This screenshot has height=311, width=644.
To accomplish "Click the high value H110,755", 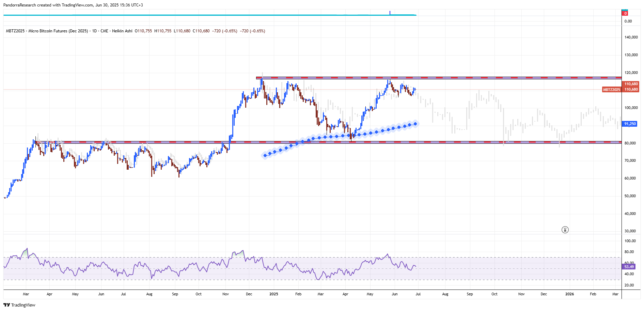I will point(163,31).
